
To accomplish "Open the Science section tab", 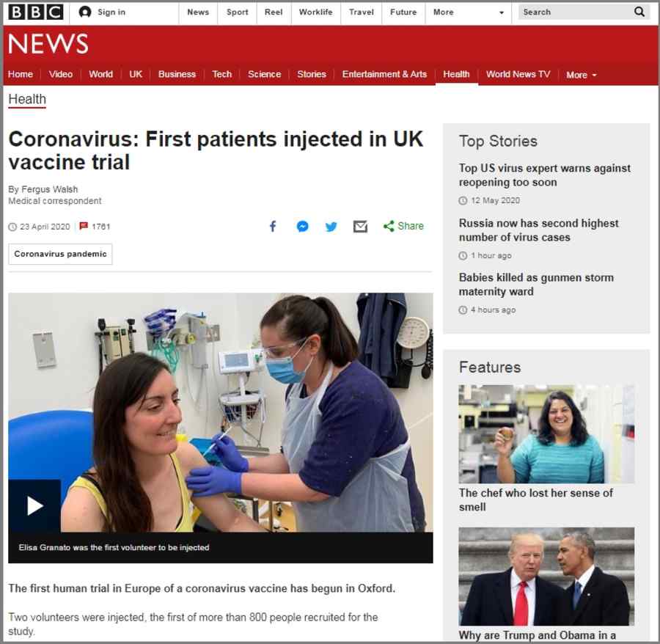I will pyautogui.click(x=264, y=74).
